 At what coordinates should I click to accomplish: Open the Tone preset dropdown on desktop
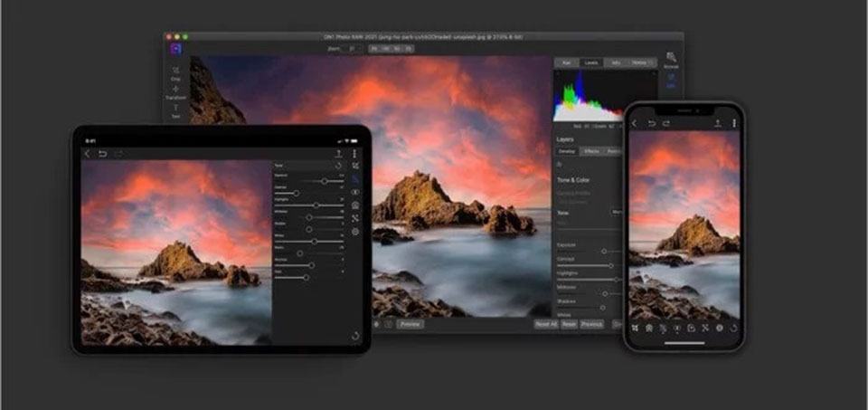tap(616, 212)
